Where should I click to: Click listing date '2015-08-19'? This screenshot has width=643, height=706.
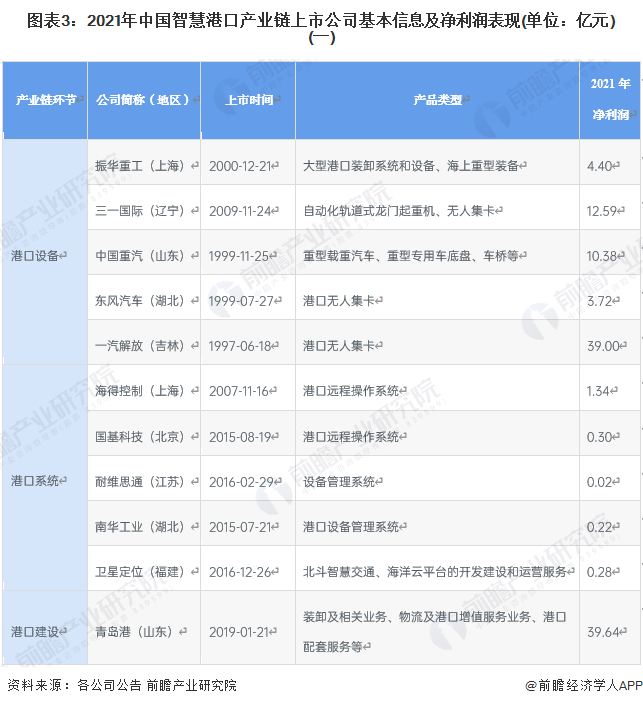(x=240, y=437)
